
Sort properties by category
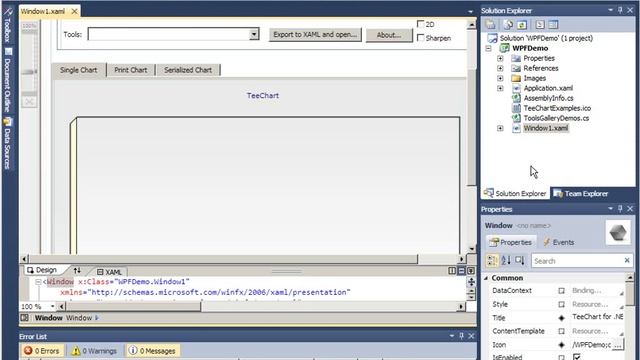coord(493,260)
